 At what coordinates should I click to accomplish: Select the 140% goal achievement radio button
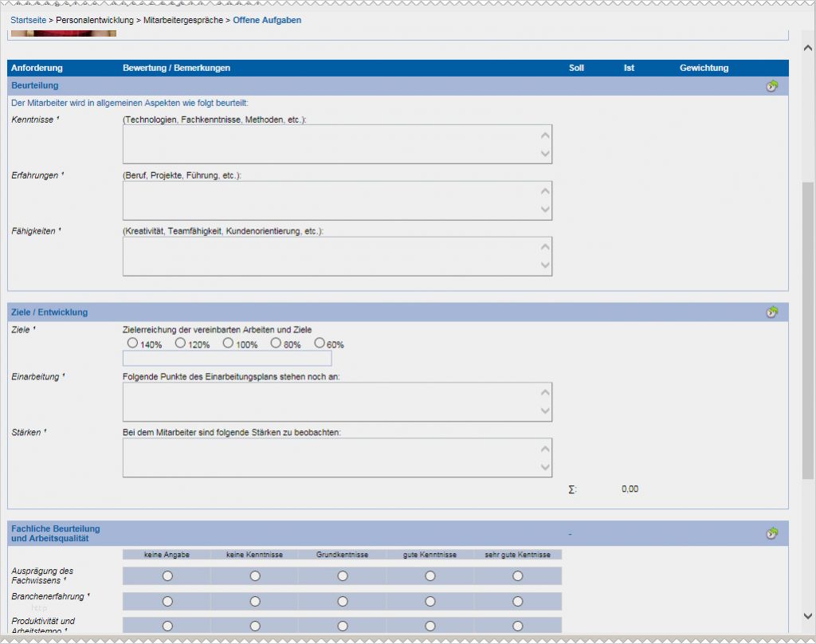(133, 344)
